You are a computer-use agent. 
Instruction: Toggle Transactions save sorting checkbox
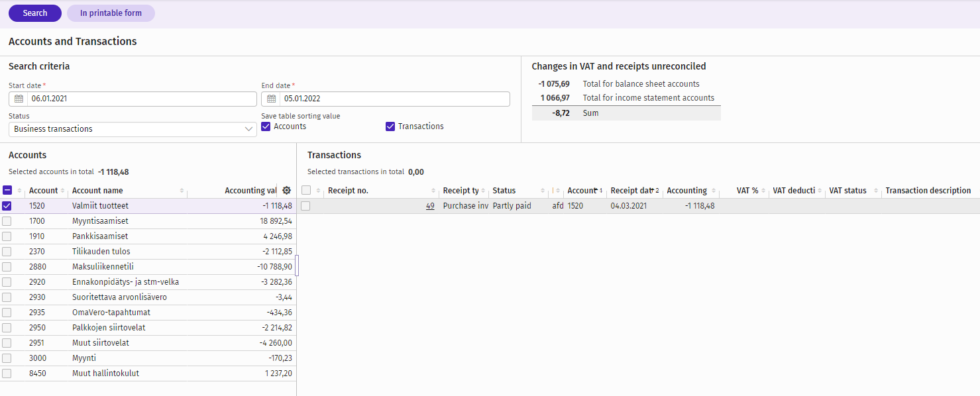pyautogui.click(x=390, y=126)
